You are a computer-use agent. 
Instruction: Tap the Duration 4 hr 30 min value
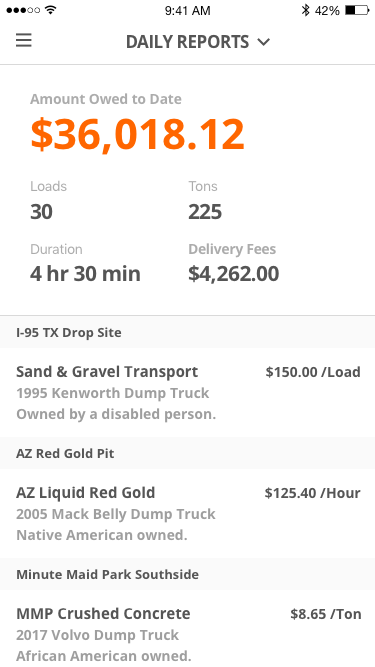point(85,274)
